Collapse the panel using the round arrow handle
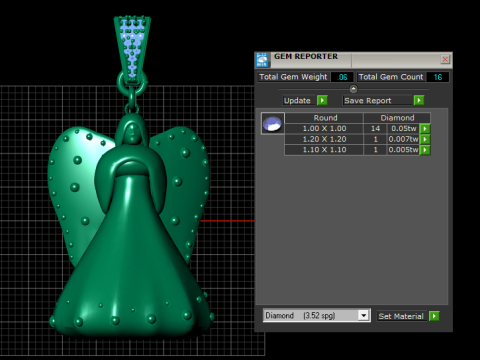The image size is (480, 360). pyautogui.click(x=353, y=89)
